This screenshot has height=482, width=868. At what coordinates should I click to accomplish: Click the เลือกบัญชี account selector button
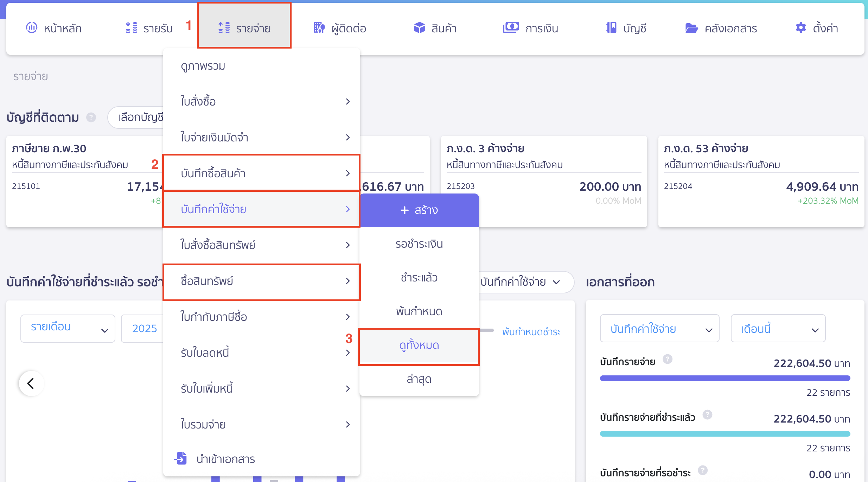pos(136,117)
